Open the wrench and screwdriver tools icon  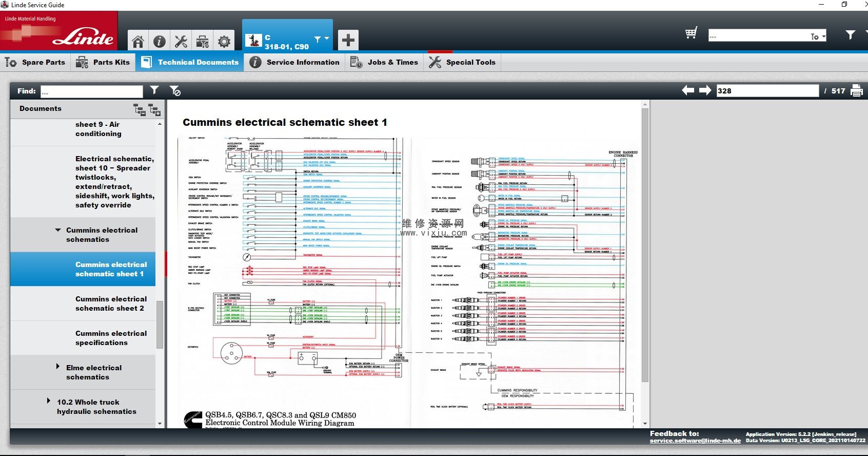(x=181, y=41)
